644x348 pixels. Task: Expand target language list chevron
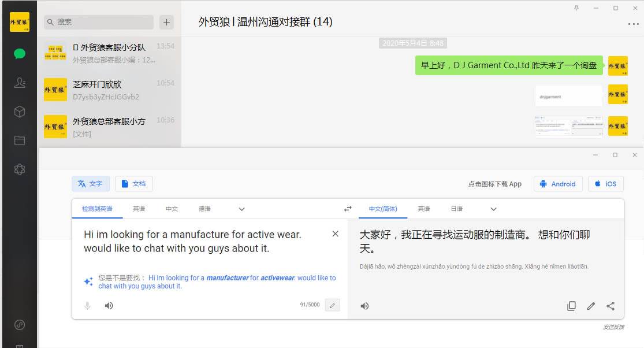(x=494, y=209)
